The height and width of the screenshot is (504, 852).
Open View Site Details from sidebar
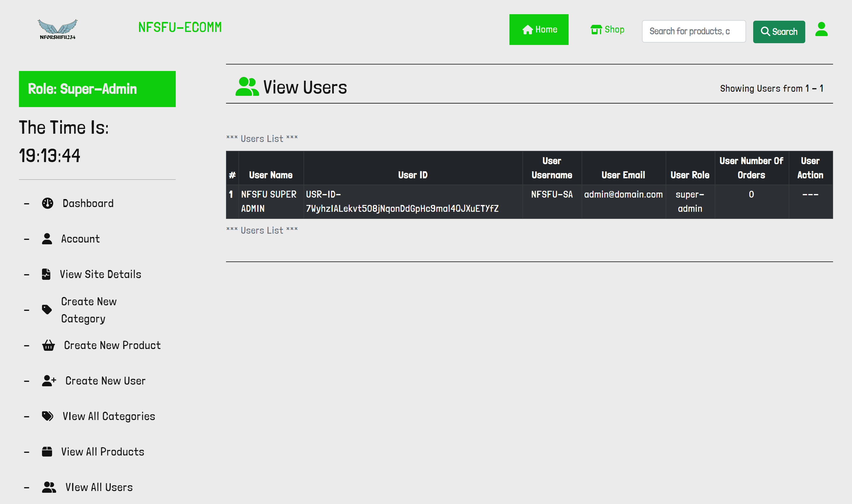[101, 274]
